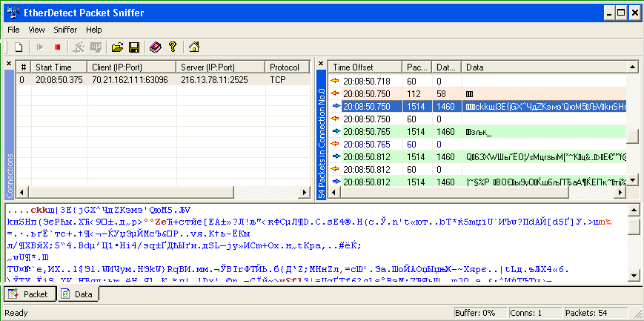Screen dimensions: 644x321
Task: Open a capture file with folder icon
Action: 118,47
